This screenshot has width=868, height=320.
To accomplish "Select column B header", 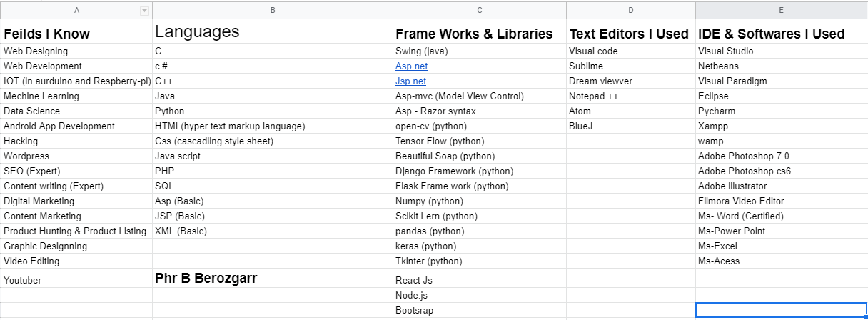I will click(273, 10).
